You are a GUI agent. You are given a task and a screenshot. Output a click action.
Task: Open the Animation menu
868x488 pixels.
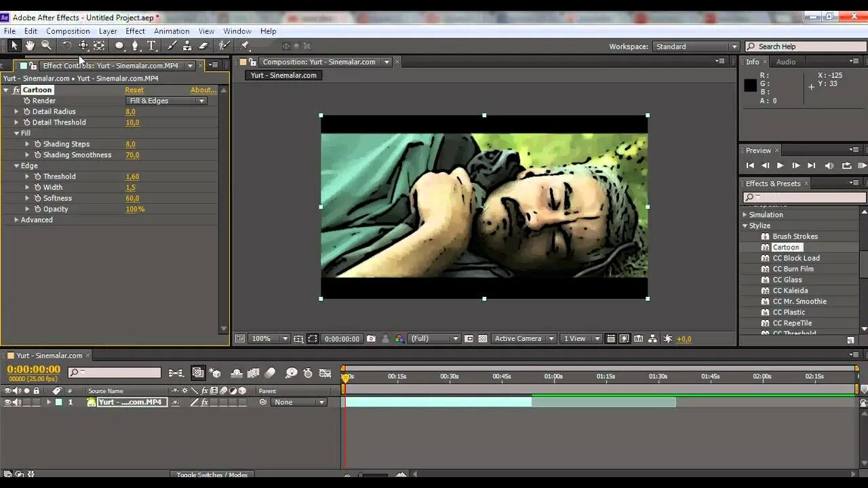172,31
